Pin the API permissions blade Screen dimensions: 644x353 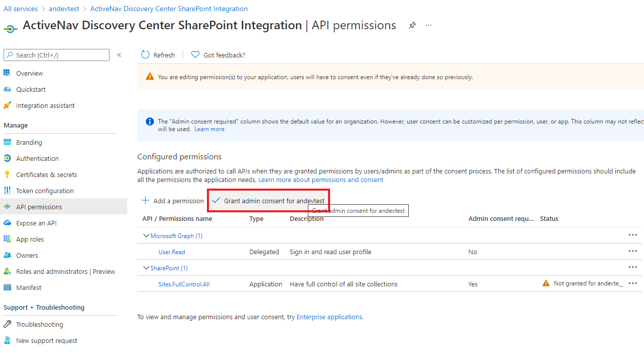(x=412, y=25)
